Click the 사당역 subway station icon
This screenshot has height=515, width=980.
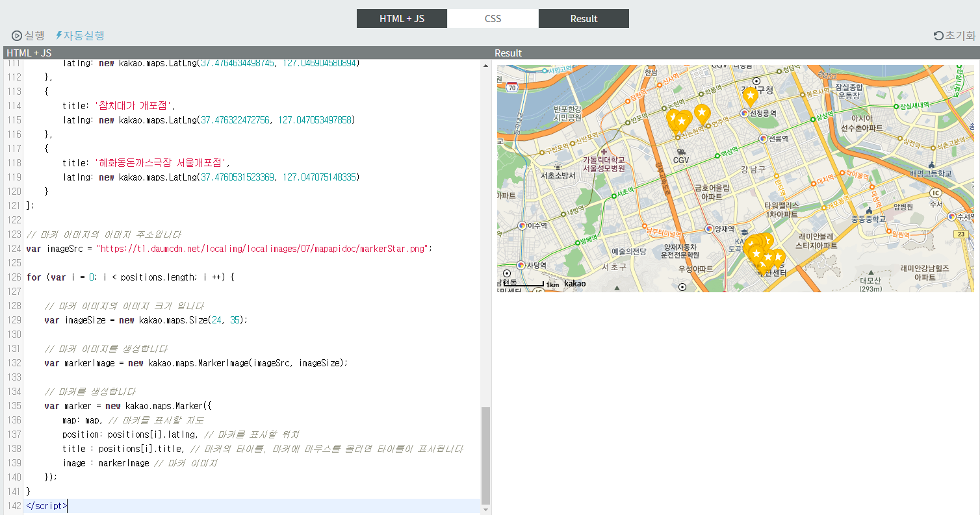(521, 265)
